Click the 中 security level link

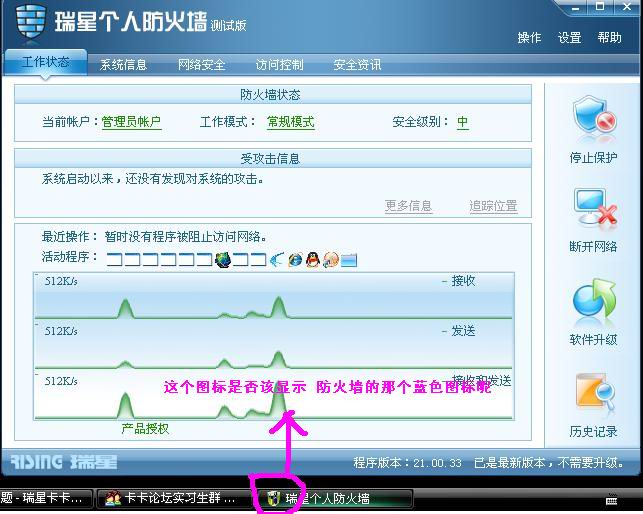463,122
